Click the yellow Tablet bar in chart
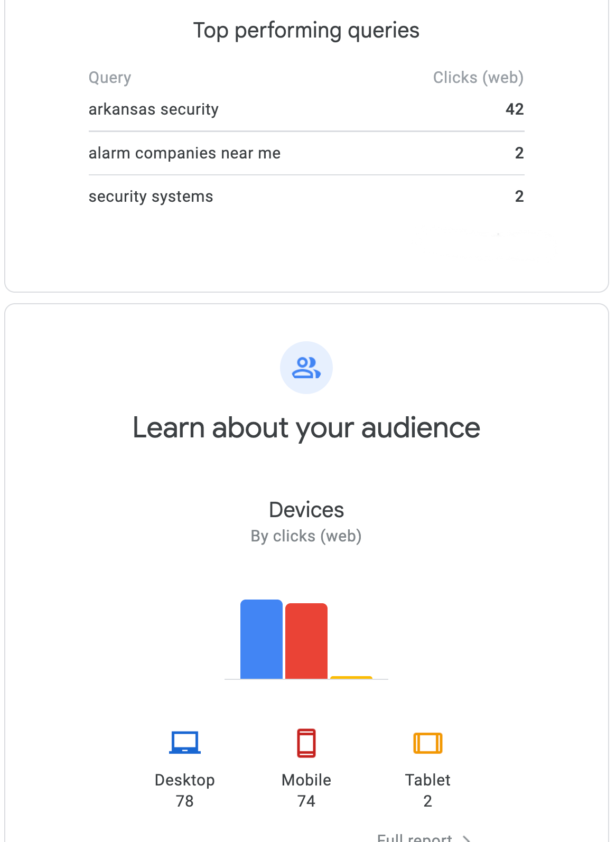The image size is (616, 842). 351,677
